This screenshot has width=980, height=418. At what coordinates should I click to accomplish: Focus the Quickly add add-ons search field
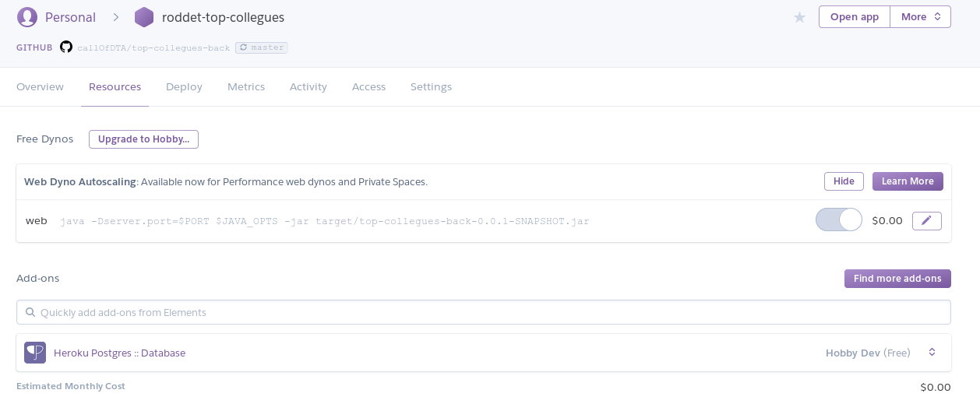point(483,312)
